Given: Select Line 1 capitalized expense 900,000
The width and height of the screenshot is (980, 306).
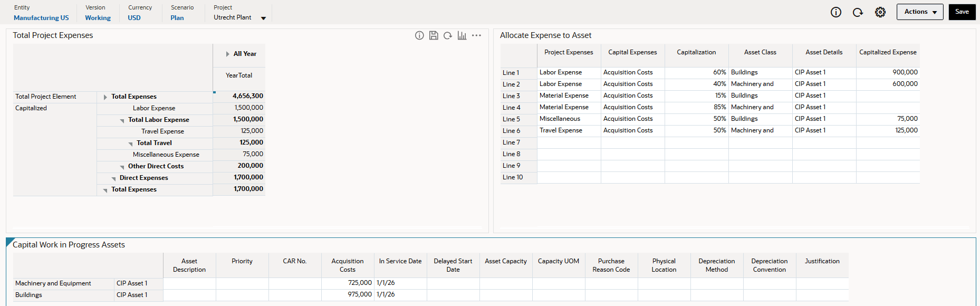Looking at the screenshot, I should point(888,72).
